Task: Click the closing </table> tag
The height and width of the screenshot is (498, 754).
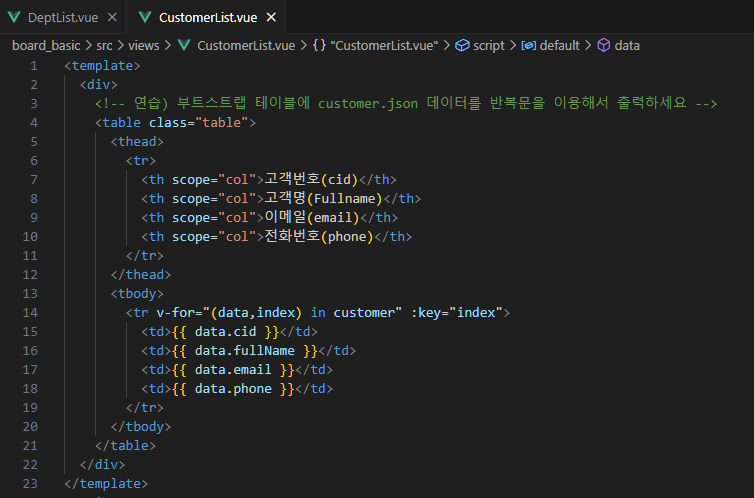Action: (126, 446)
